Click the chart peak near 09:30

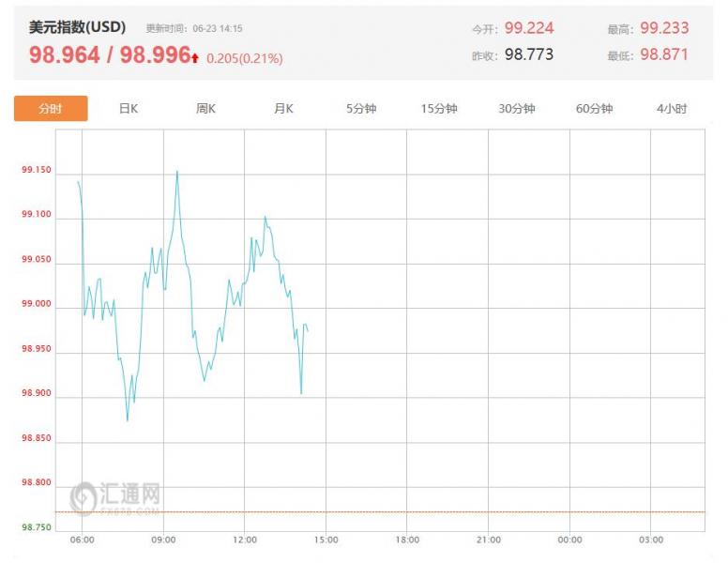coord(177,172)
